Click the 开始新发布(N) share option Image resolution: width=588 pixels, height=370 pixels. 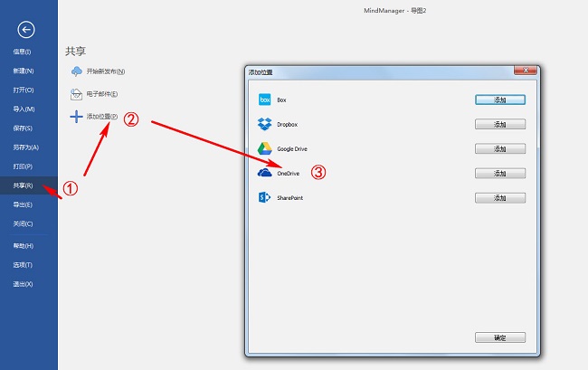coord(106,71)
